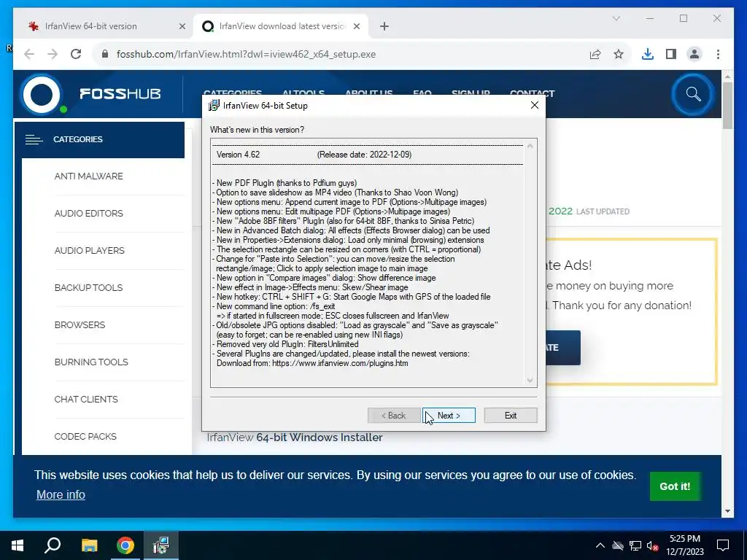Bookmark this page with the star icon
Viewport: 747px width, 560px height.
point(619,54)
